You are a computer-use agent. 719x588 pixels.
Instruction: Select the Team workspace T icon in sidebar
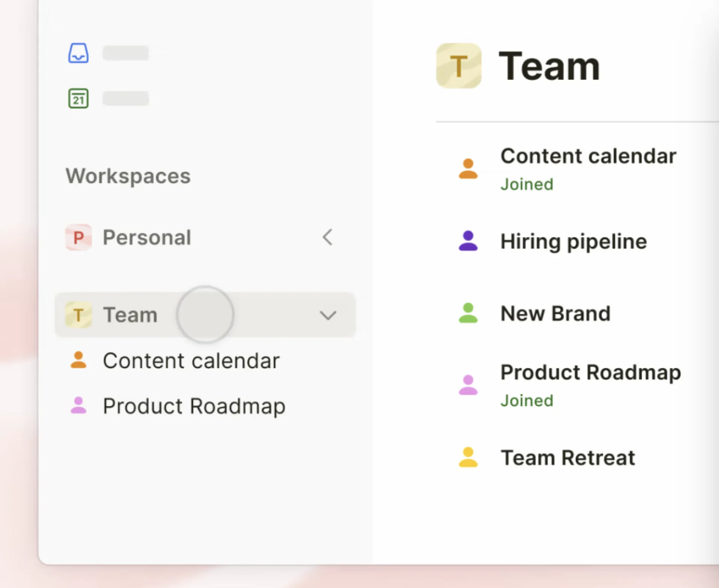pyautogui.click(x=78, y=314)
